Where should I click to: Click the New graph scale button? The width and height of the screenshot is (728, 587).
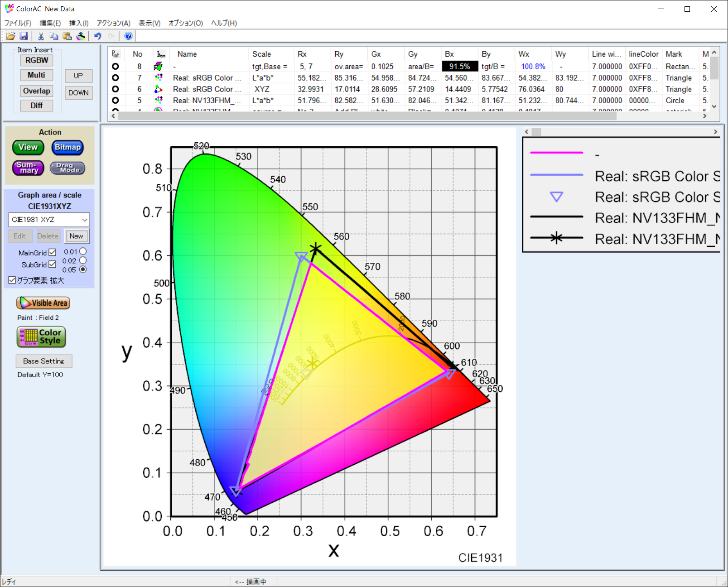[77, 236]
